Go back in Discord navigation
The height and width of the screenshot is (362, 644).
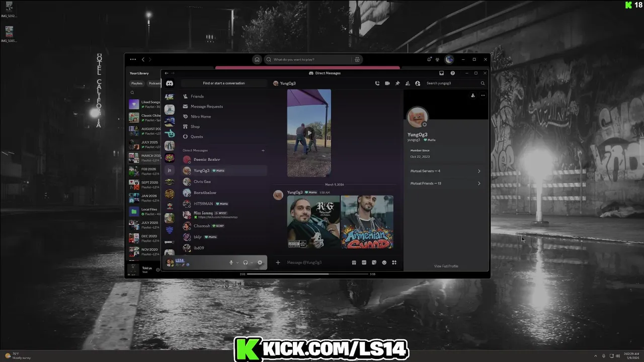click(167, 73)
